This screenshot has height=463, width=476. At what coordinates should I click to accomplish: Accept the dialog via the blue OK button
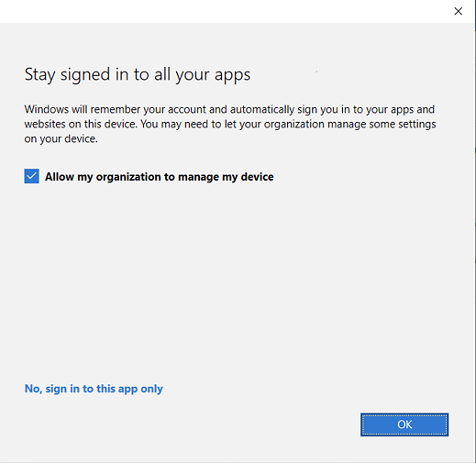tap(404, 424)
